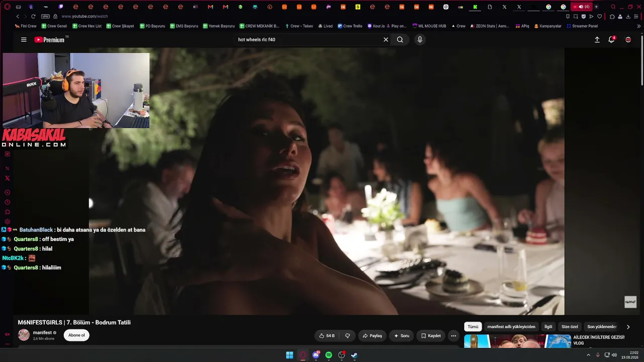The width and height of the screenshot is (644, 362).
Task: Open the Crew Şikayet bookmark
Action: pos(120,26)
